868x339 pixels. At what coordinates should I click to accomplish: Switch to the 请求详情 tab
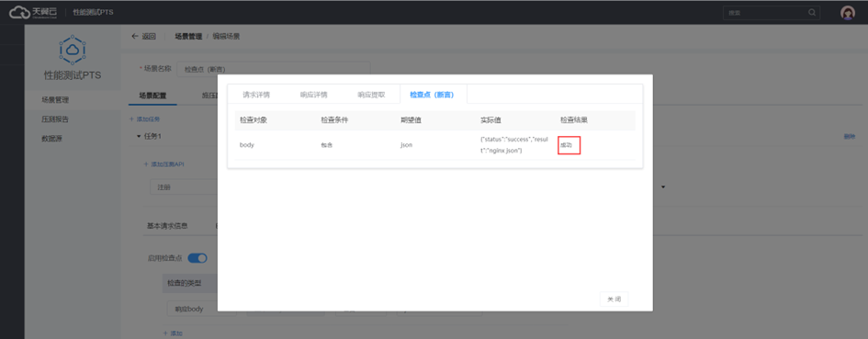click(256, 95)
